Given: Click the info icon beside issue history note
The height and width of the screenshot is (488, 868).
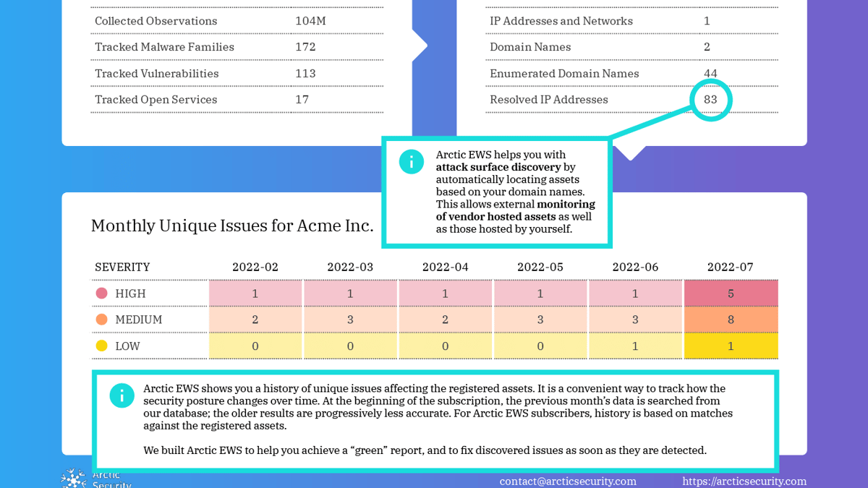Looking at the screenshot, I should [x=122, y=395].
